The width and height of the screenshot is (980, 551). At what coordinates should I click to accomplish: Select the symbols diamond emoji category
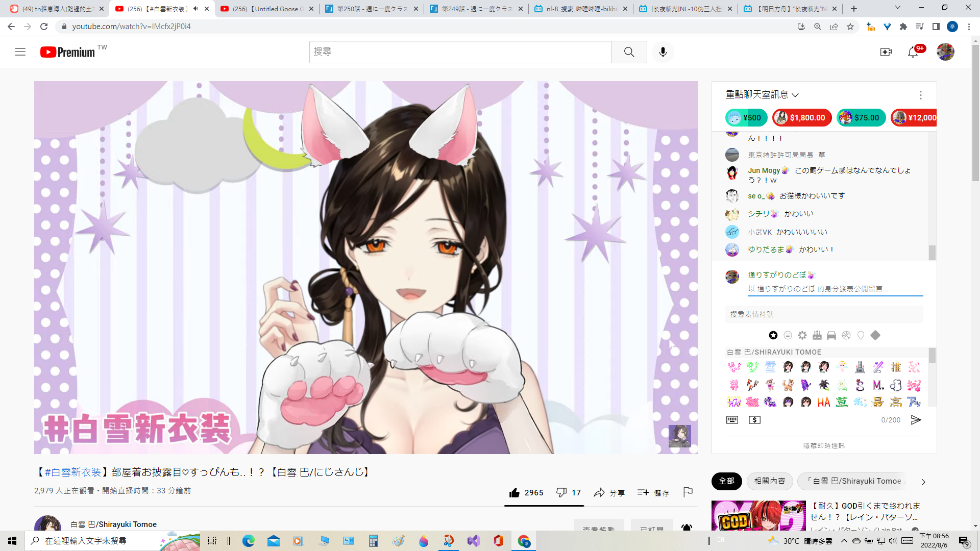pos(875,335)
